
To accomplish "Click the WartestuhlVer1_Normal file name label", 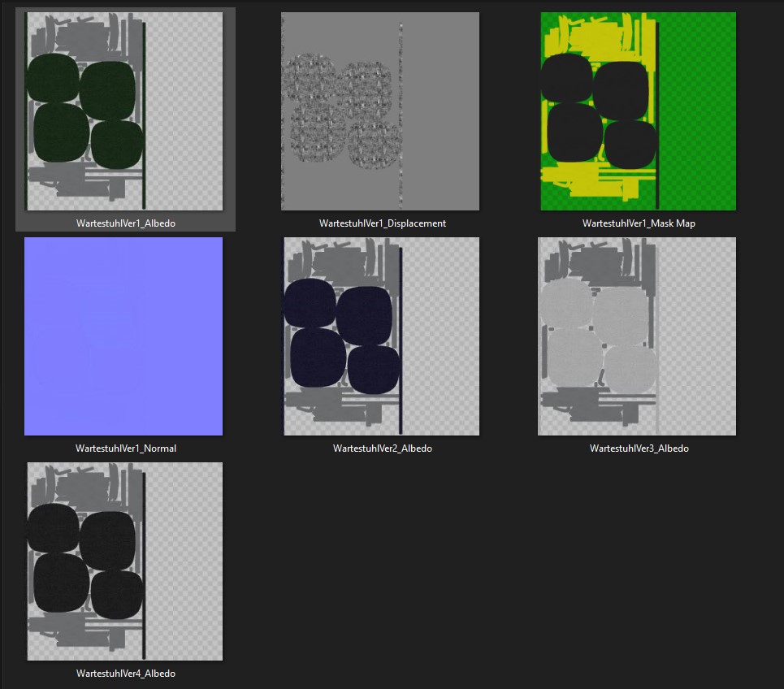I will pos(125,448).
